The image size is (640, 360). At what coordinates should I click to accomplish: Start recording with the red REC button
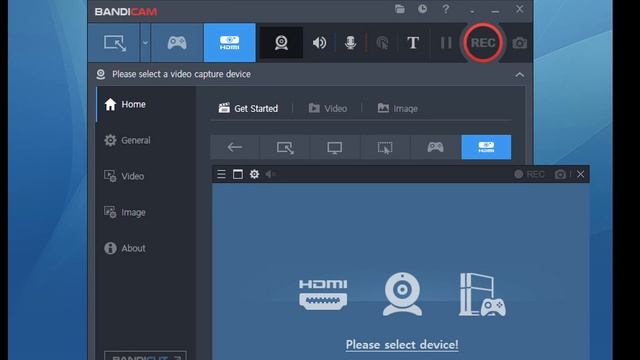[483, 43]
